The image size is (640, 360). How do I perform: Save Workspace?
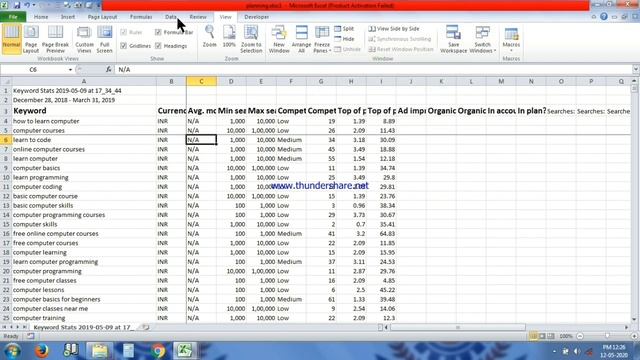(x=453, y=39)
